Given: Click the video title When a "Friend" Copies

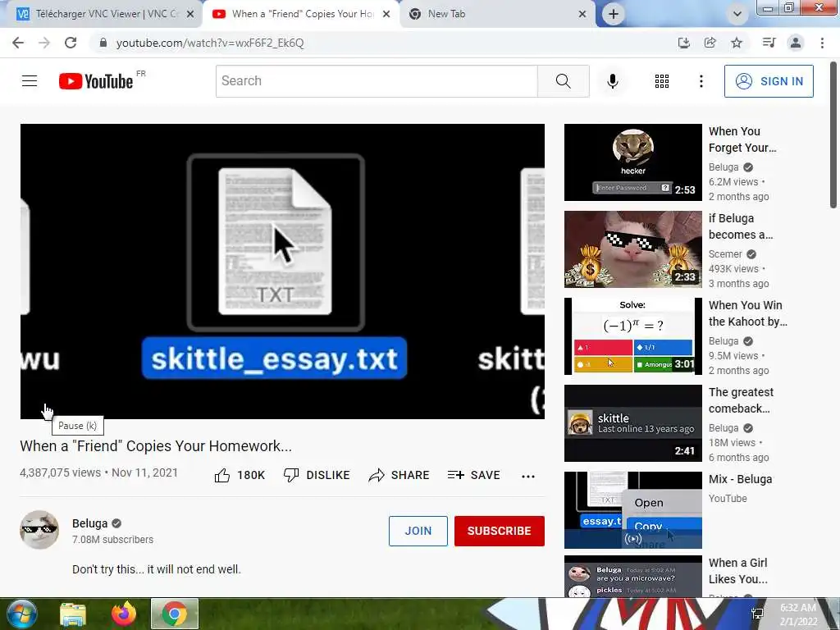Looking at the screenshot, I should [x=156, y=445].
